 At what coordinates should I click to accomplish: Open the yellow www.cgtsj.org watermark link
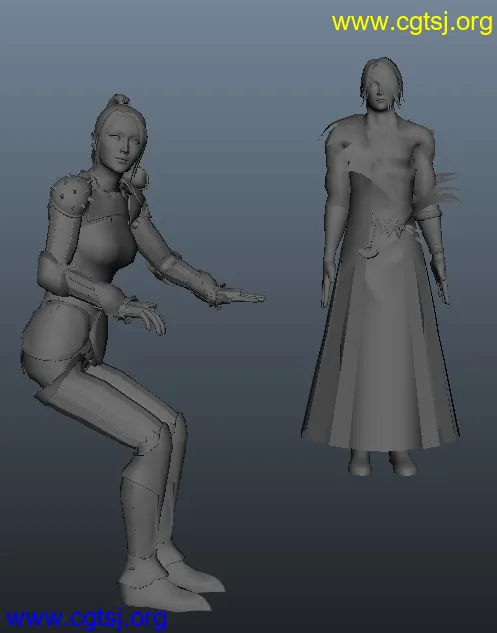412,23
